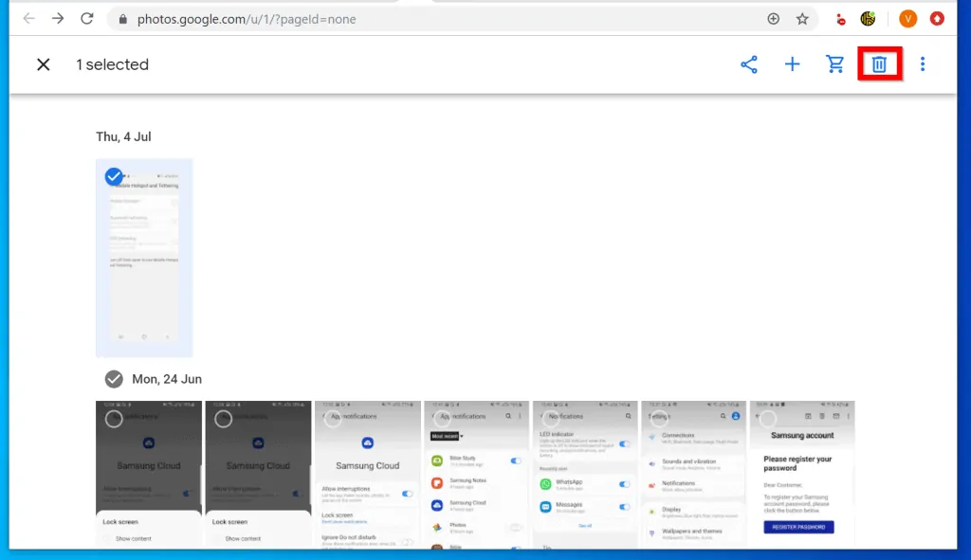Select all photos from Mon, 24 Jun
Image resolution: width=971 pixels, height=560 pixels.
coord(114,379)
